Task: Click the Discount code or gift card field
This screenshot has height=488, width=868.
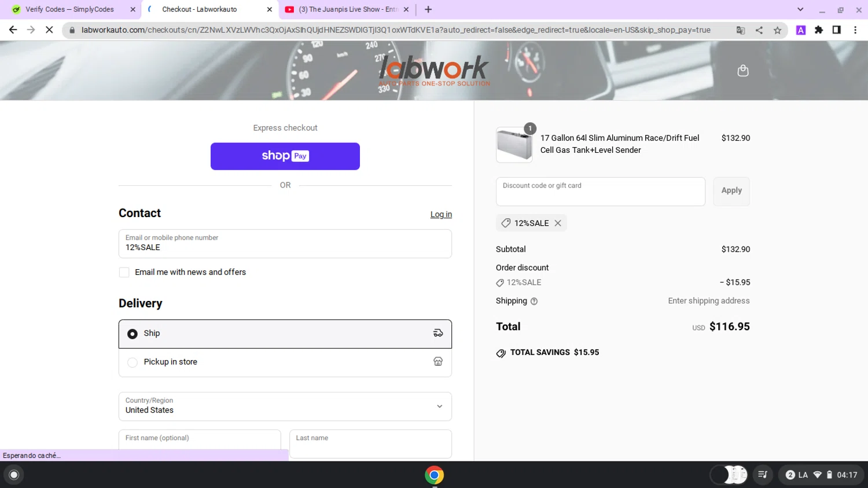Action: [601, 192]
